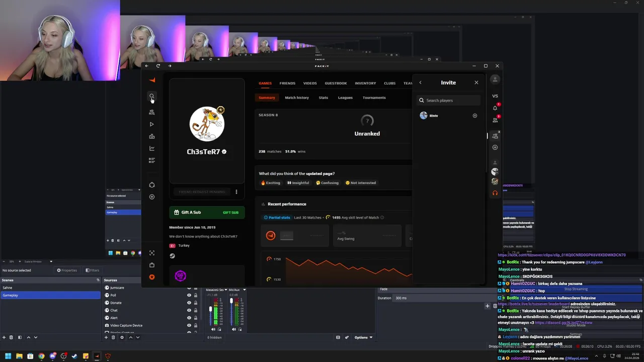This screenshot has width=644, height=362.
Task: Open the stats line-chart sidebar icon
Action: coord(151,148)
